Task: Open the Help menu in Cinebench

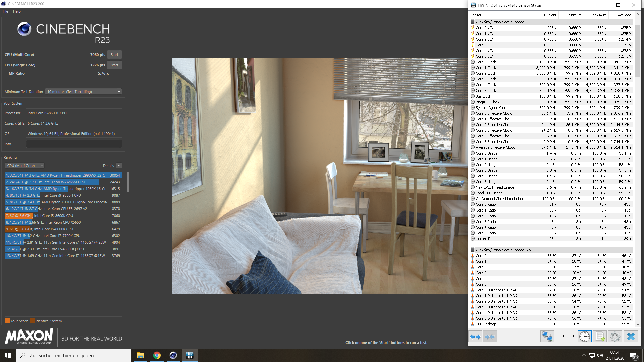Action: point(17,11)
